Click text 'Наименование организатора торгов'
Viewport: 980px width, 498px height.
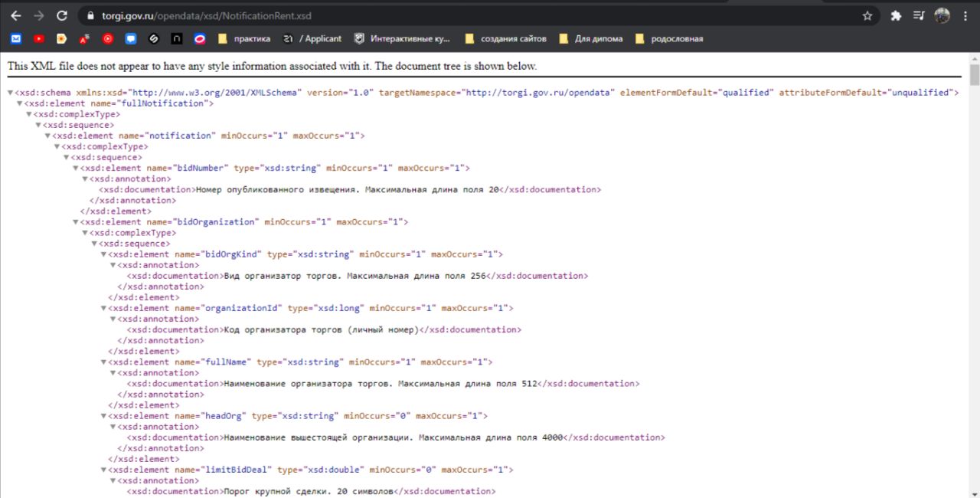coord(308,384)
